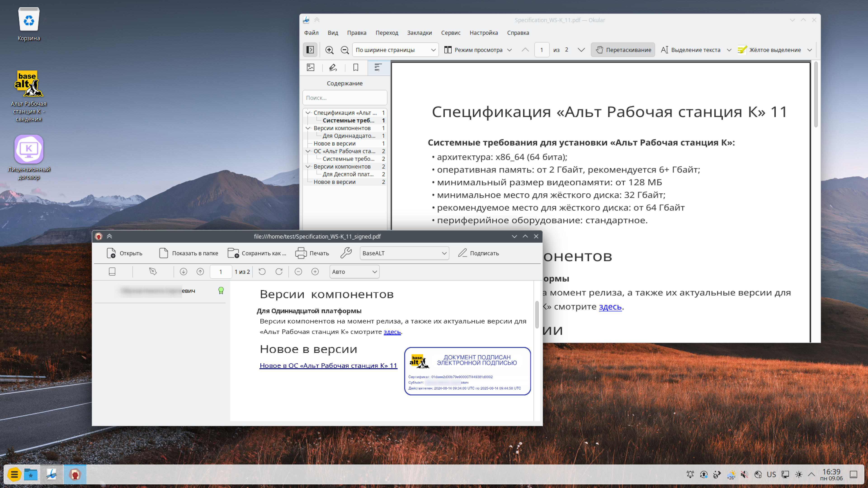Open 'Переход' menu in Okular
868x488 pixels.
click(x=387, y=33)
